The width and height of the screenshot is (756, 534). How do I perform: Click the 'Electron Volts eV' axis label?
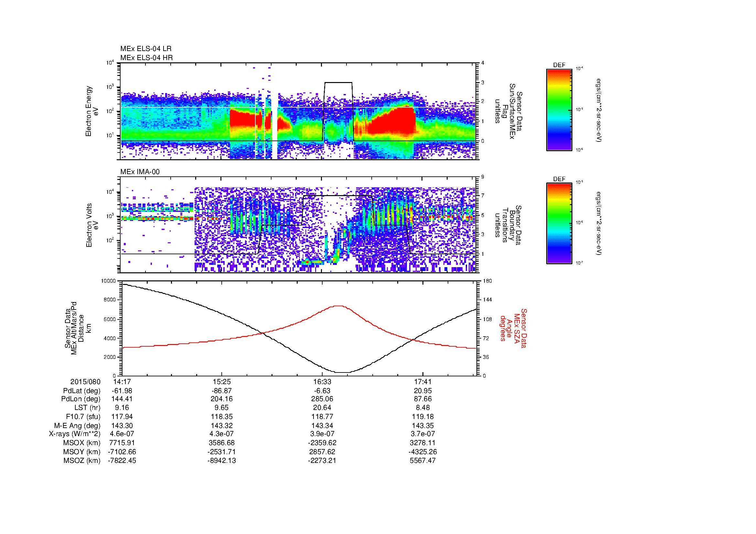pyautogui.click(x=92, y=225)
